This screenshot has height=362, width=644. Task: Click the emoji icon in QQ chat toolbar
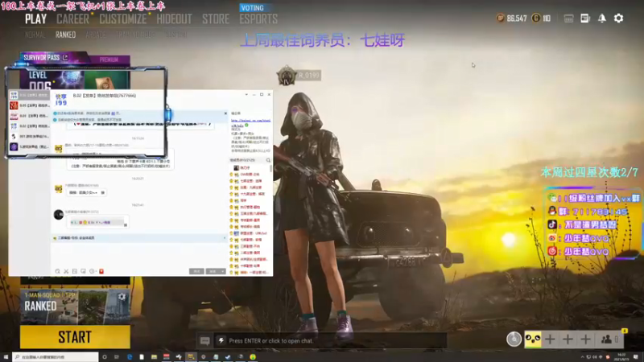click(x=57, y=271)
